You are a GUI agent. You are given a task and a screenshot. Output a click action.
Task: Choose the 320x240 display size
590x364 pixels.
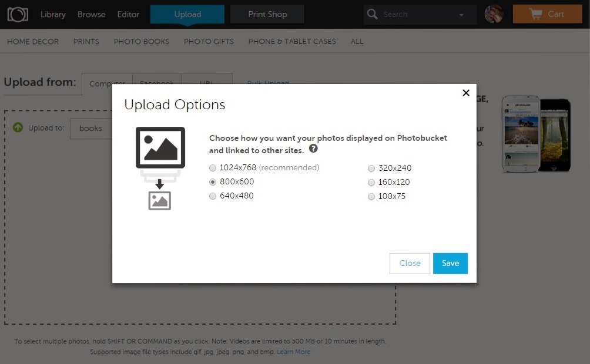[371, 168]
